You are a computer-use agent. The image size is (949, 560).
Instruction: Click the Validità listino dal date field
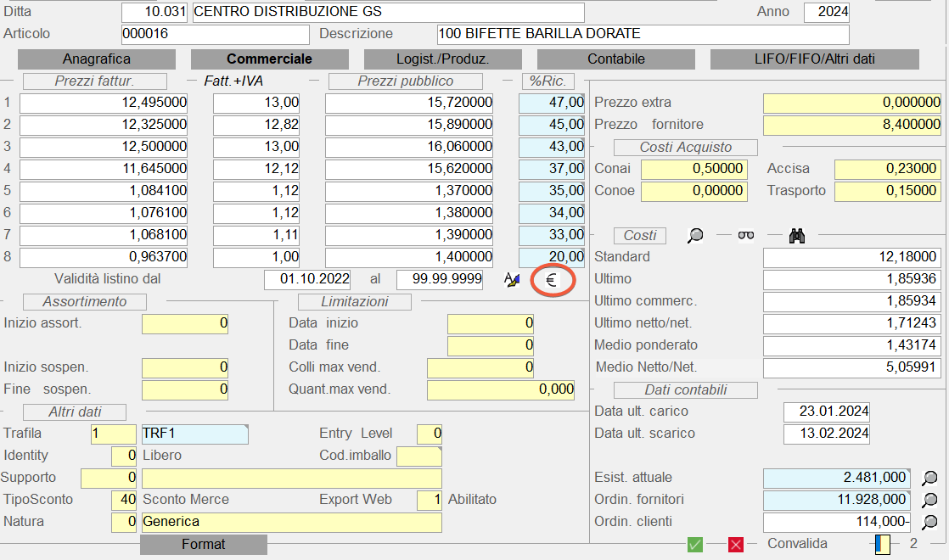[x=306, y=279]
